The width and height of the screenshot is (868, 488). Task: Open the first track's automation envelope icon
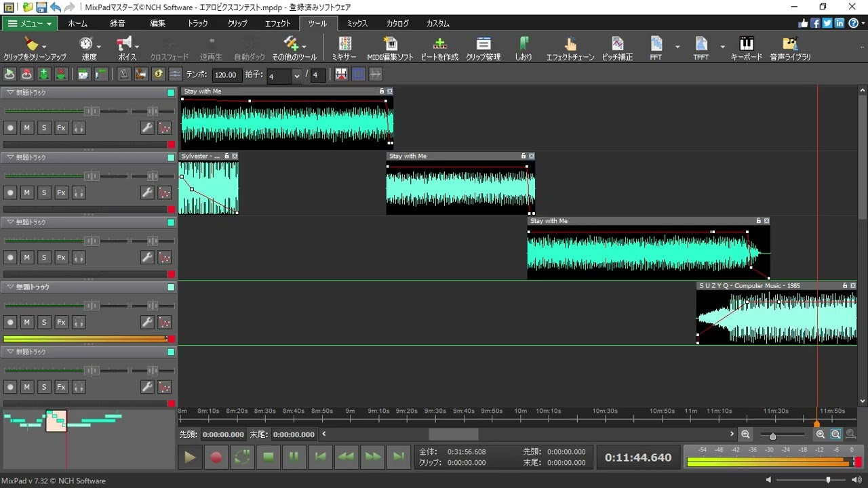point(164,127)
